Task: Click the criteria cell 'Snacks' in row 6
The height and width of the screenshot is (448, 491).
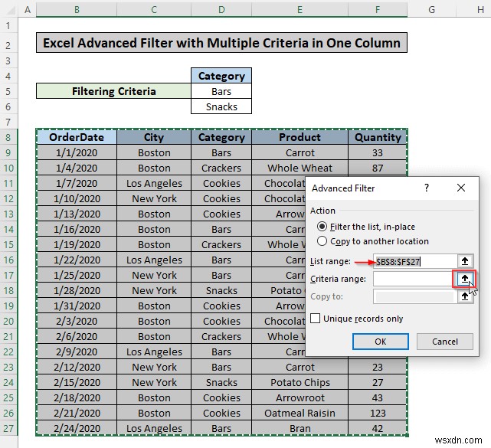Action: pos(221,106)
